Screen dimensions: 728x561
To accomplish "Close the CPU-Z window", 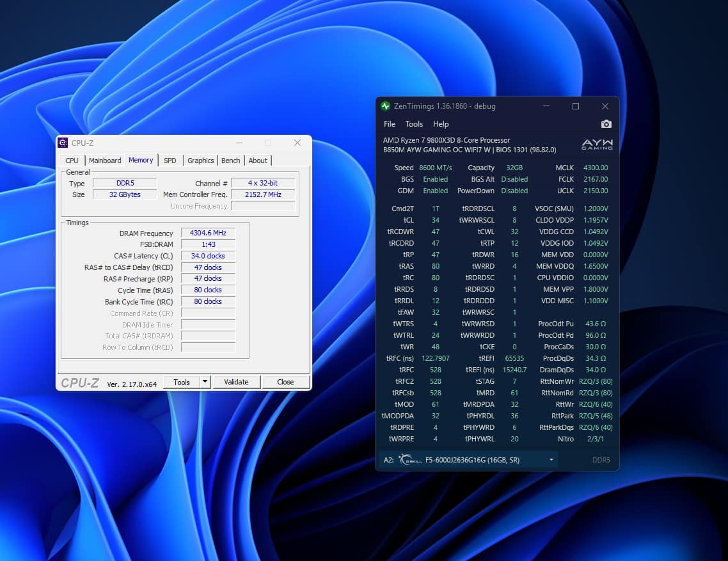I will click(x=297, y=143).
